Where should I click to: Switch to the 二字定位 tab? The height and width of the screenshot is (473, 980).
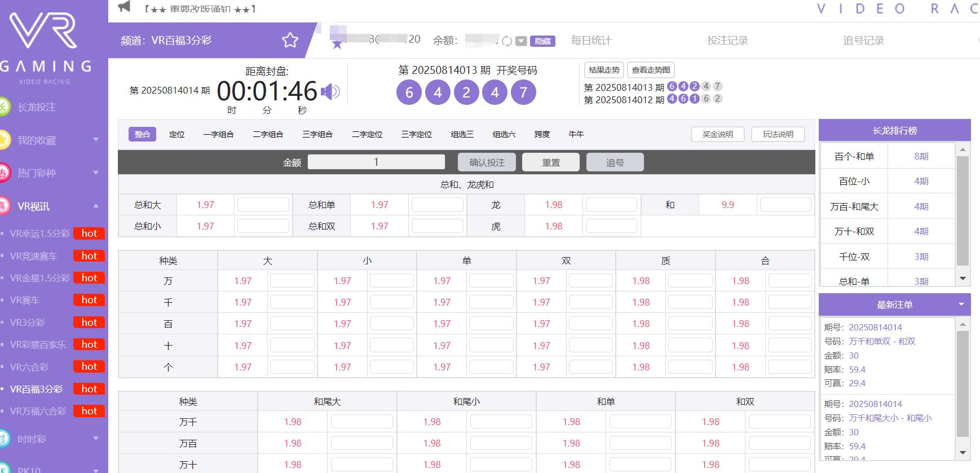[367, 134]
